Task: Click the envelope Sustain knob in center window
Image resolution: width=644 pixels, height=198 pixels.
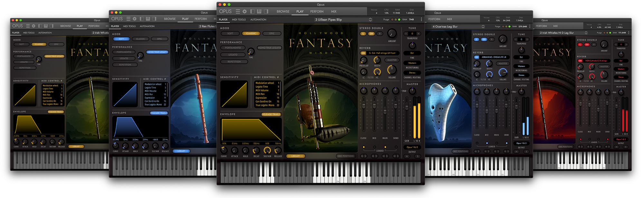Action: (x=267, y=150)
